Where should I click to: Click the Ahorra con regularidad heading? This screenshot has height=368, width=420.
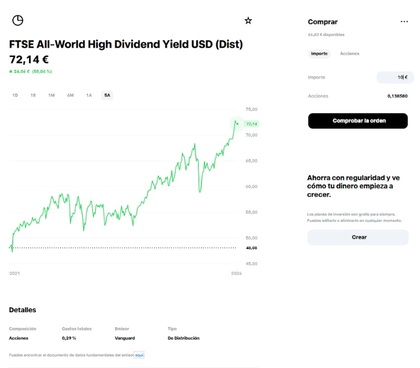pos(353,186)
